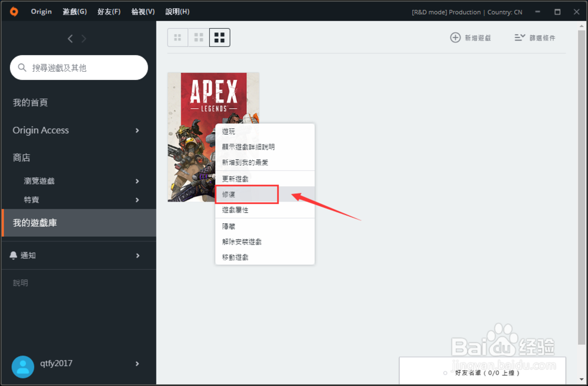
Task: Select 隱藏 in the context menu
Action: click(265, 226)
